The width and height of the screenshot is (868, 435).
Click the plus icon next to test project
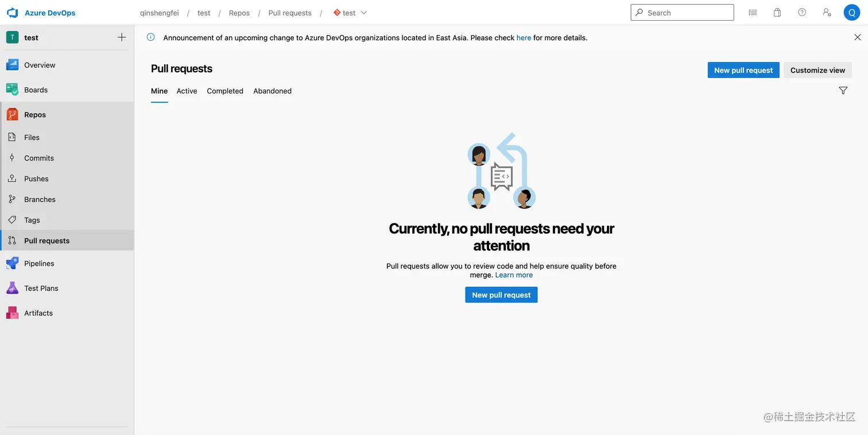coord(122,37)
